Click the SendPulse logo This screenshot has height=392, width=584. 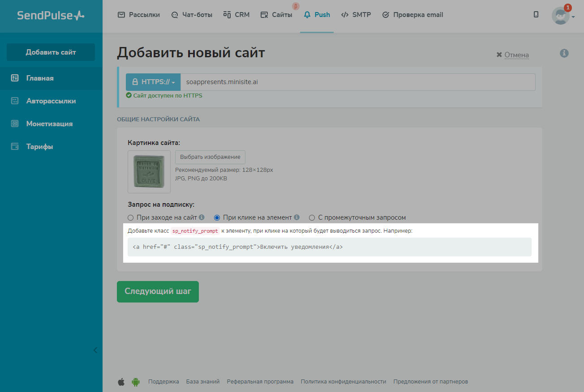click(x=51, y=15)
